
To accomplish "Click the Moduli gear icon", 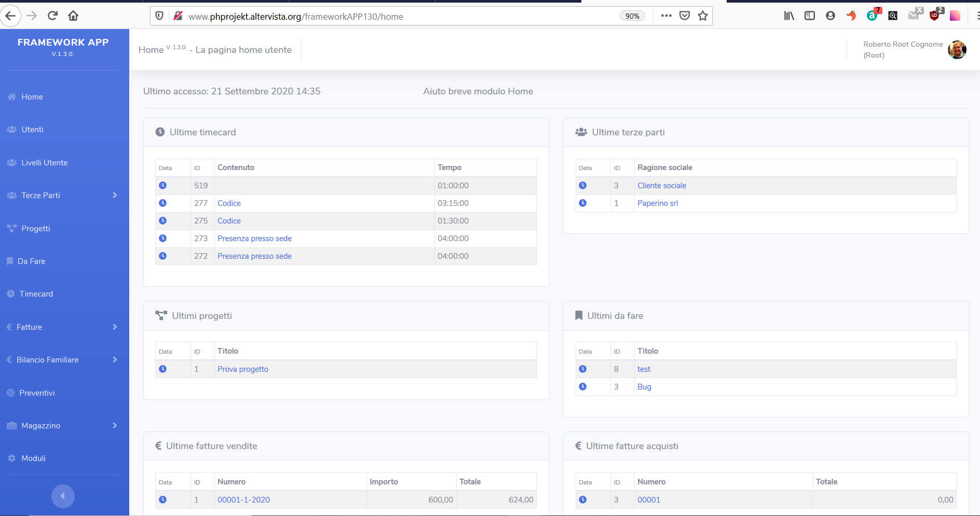I will coord(11,458).
